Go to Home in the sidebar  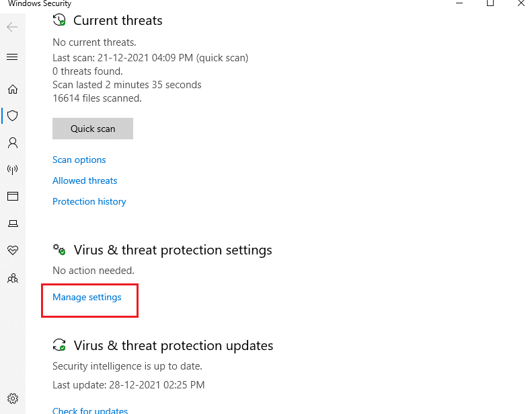tap(12, 89)
